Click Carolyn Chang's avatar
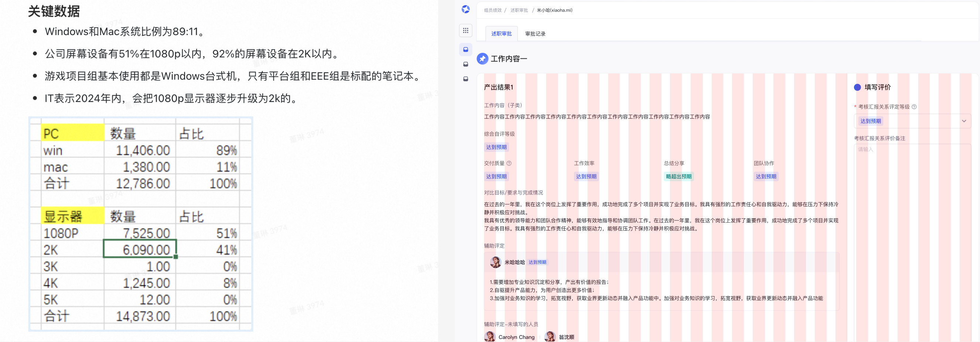 pos(490,337)
